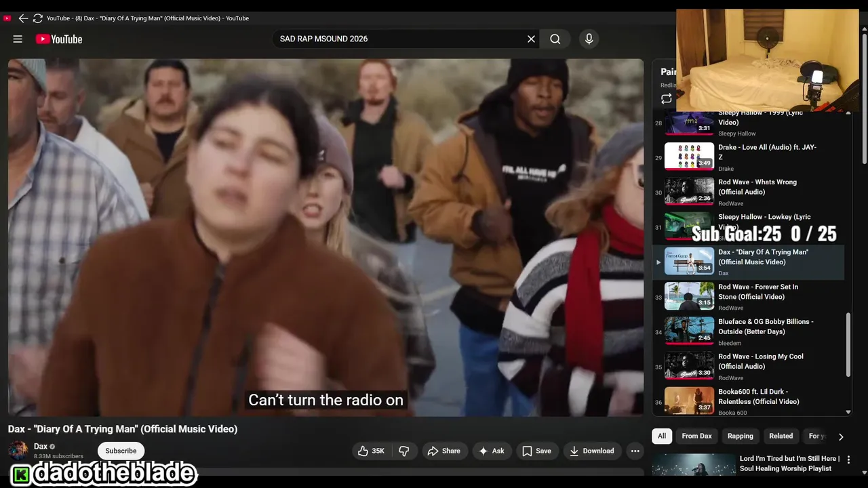Play Sleepy Hallow 1999 thumbnail

click(689, 123)
